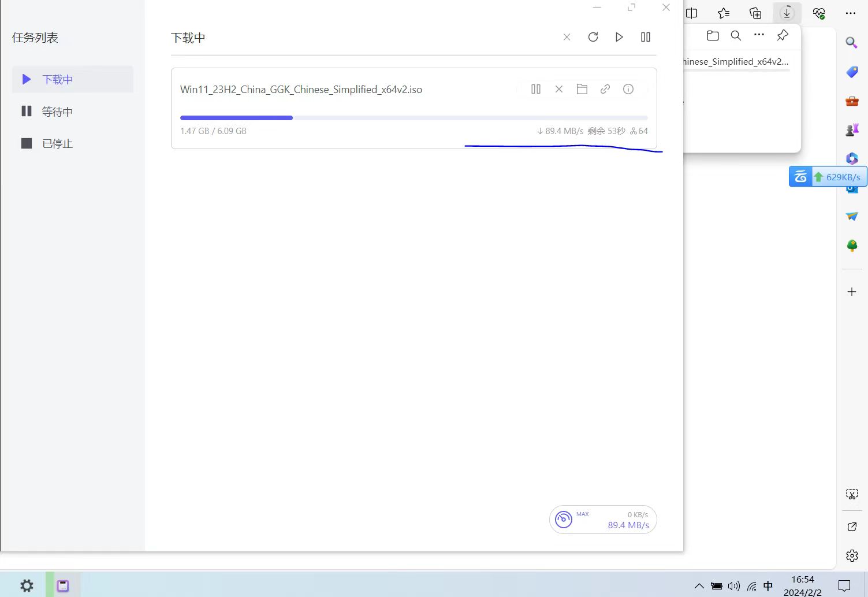
Task: Open more options in downloads flyout
Action: [x=759, y=35]
